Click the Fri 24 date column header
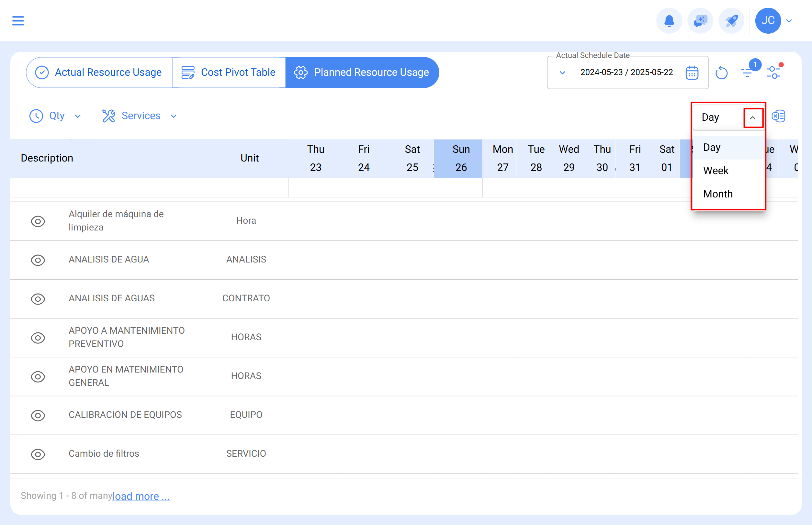The width and height of the screenshot is (812, 525). [x=364, y=159]
